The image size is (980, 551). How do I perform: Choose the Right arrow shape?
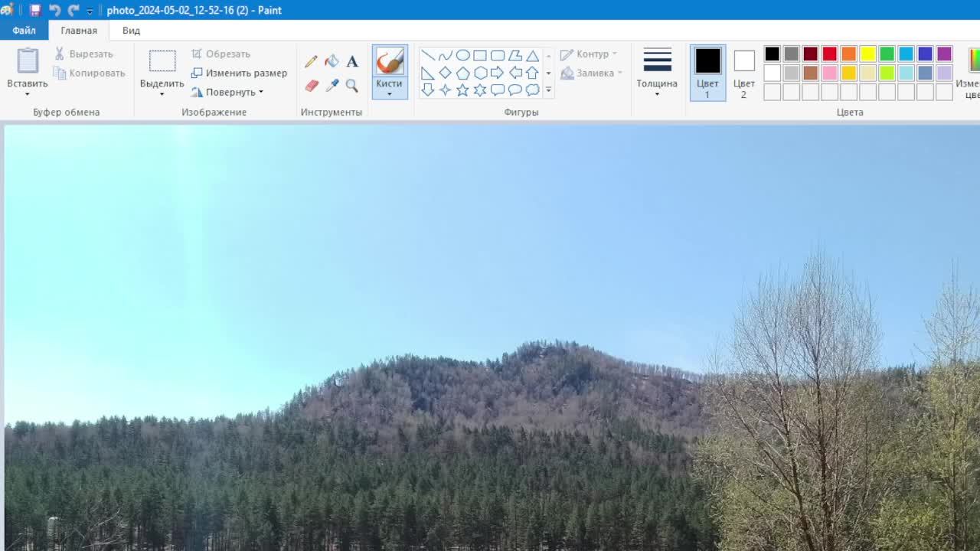click(498, 73)
